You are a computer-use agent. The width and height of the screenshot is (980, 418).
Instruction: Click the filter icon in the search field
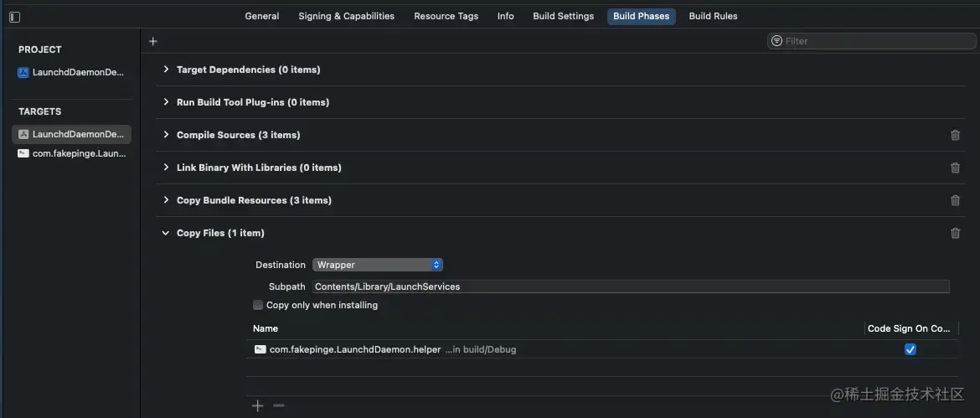coord(776,40)
